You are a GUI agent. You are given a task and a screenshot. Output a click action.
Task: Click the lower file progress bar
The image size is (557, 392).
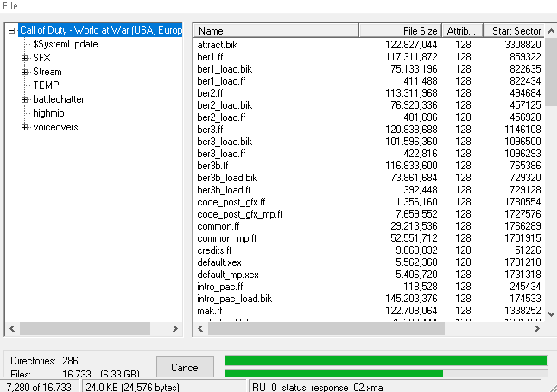(x=386, y=373)
